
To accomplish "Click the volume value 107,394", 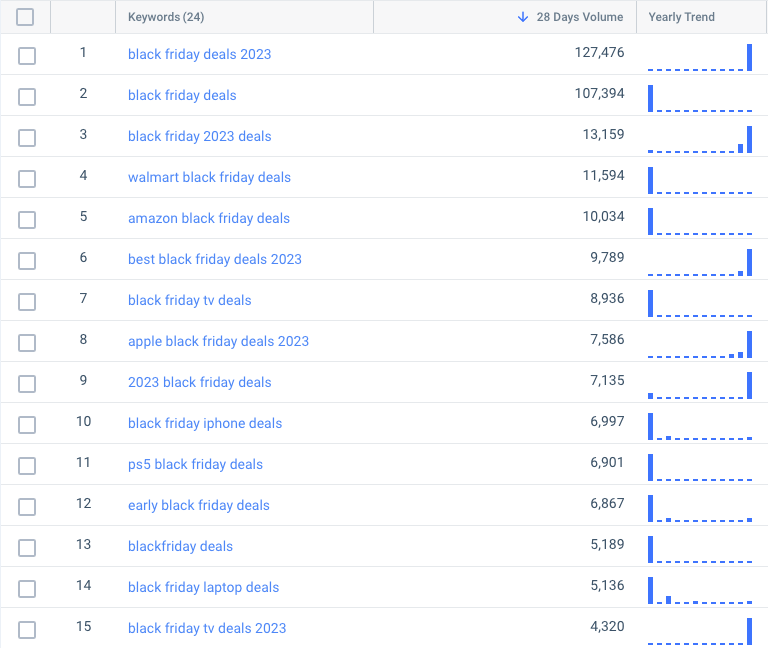I will (x=600, y=94).
